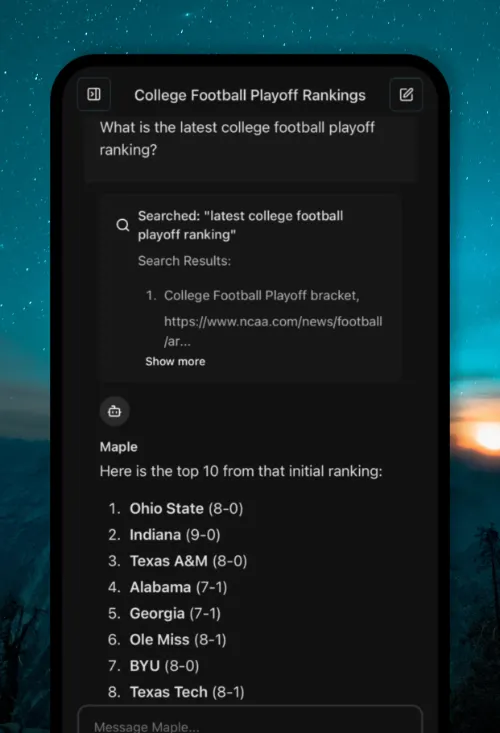Select the College Football Playoff Rankings title
Image resolution: width=500 pixels, height=733 pixels.
[250, 95]
